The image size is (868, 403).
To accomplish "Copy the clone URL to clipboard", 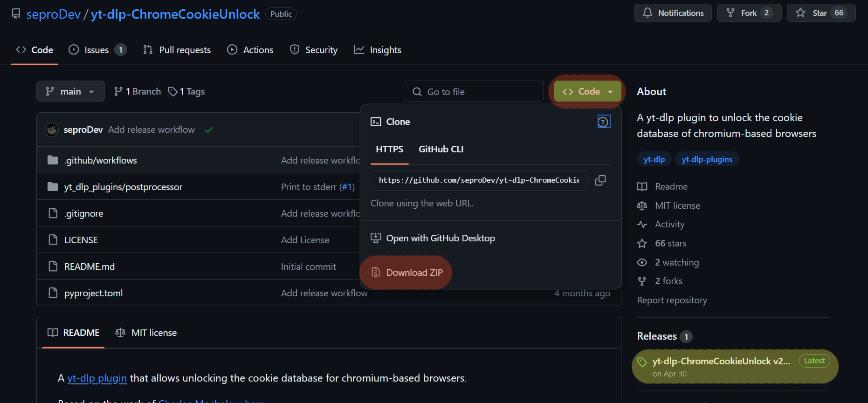I will pos(600,180).
